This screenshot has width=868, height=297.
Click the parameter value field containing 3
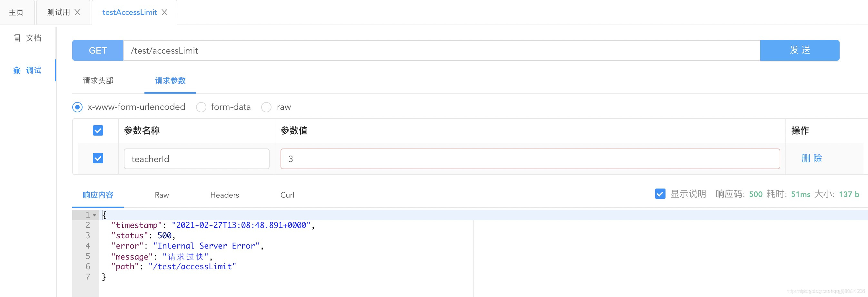point(530,159)
